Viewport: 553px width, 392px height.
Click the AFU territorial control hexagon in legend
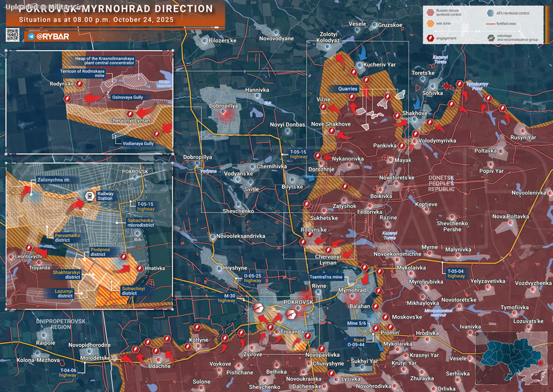click(490, 12)
